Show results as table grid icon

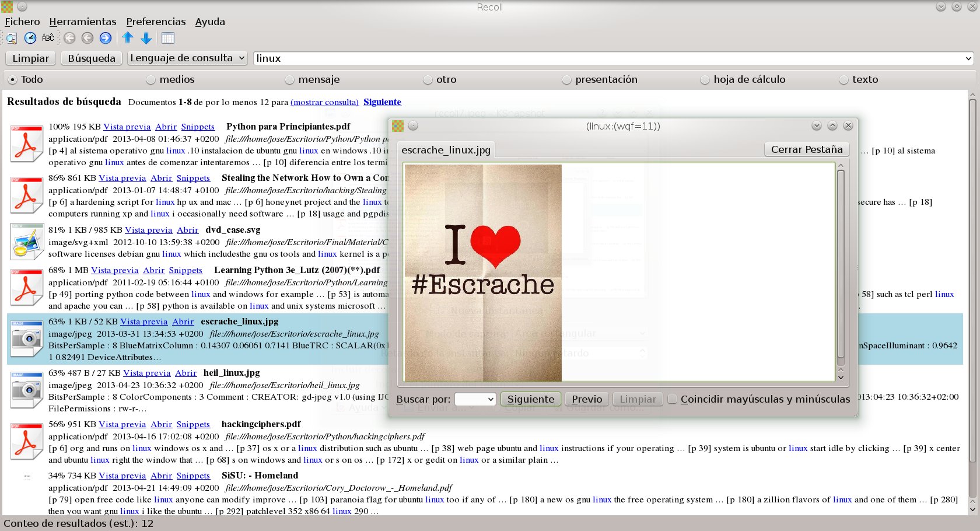coord(168,38)
